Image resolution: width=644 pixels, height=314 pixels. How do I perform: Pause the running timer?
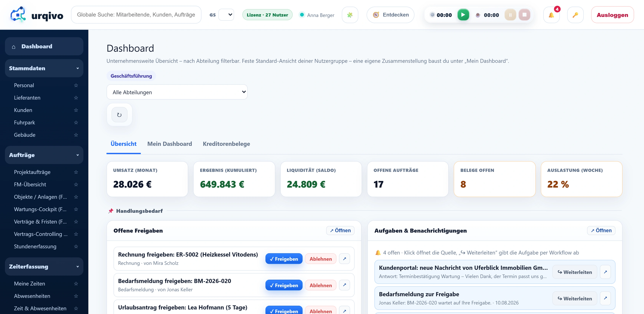[x=510, y=15]
